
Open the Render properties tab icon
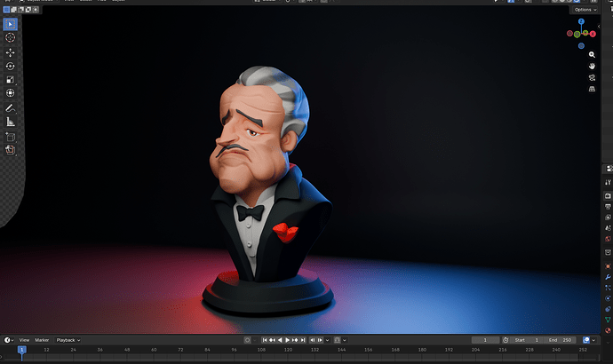(x=608, y=196)
